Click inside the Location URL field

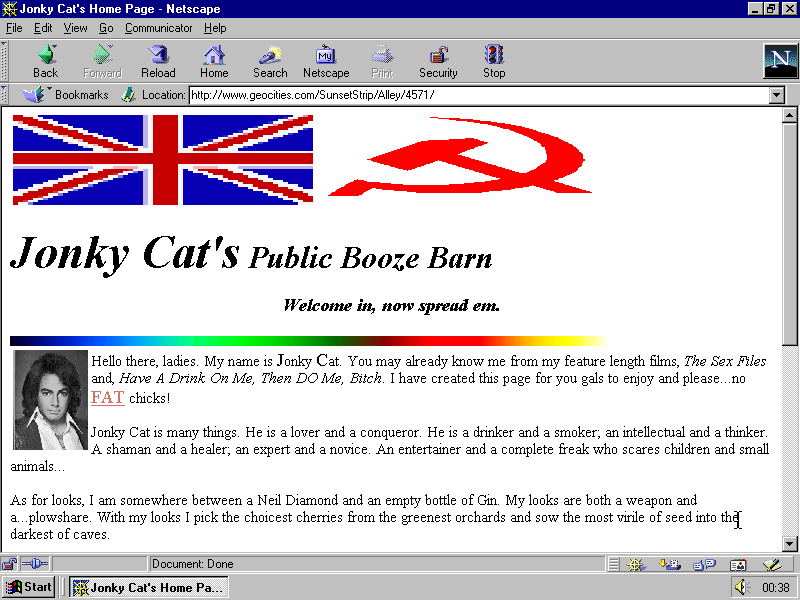480,95
